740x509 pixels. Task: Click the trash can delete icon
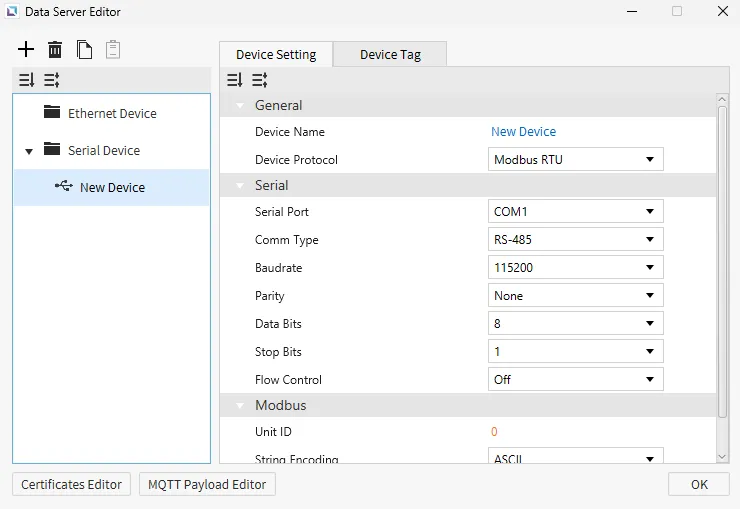55,49
